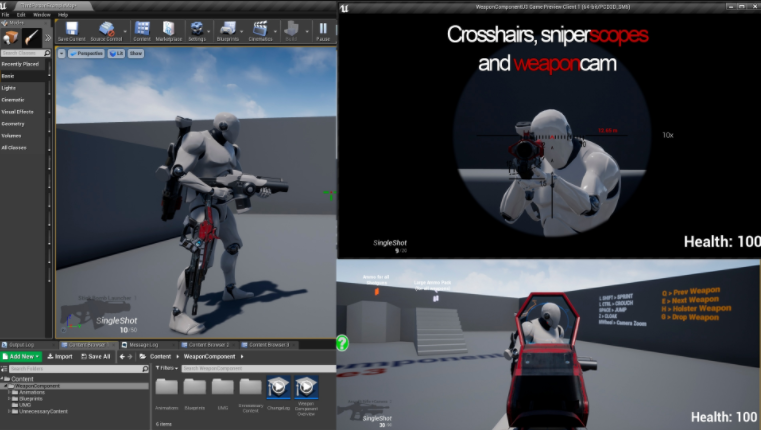761x430 pixels.
Task: Expand the Blueprints folder in tree
Action: coord(9,399)
